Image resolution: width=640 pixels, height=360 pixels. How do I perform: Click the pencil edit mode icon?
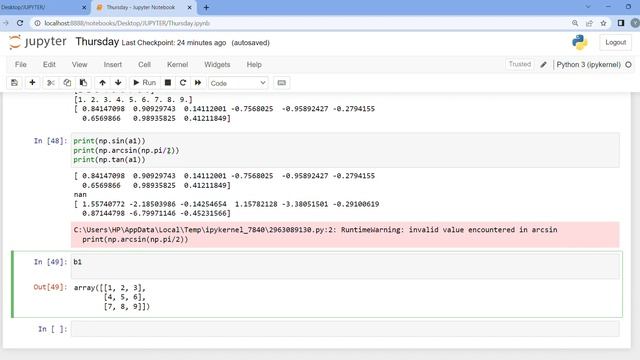pyautogui.click(x=543, y=65)
